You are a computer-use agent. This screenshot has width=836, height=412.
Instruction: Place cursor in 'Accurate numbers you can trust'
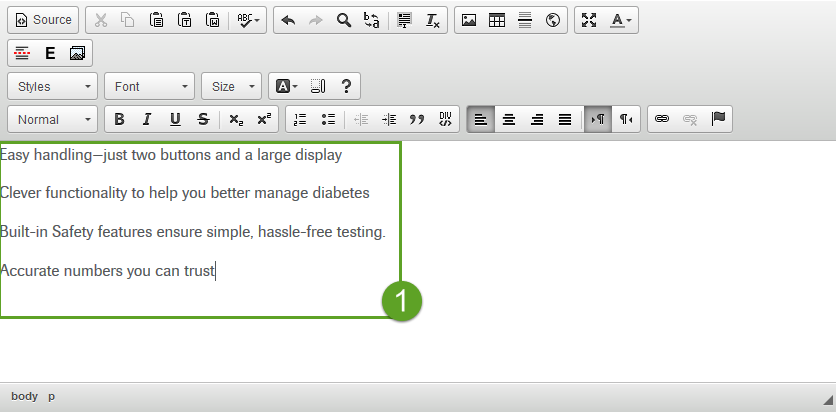pyautogui.click(x=107, y=271)
